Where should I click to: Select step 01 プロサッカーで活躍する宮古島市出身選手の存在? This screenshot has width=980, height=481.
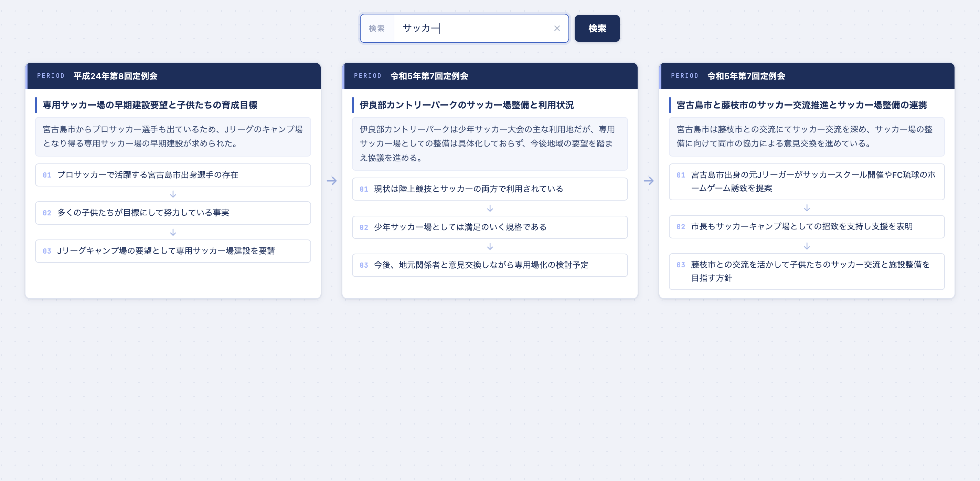point(173,175)
